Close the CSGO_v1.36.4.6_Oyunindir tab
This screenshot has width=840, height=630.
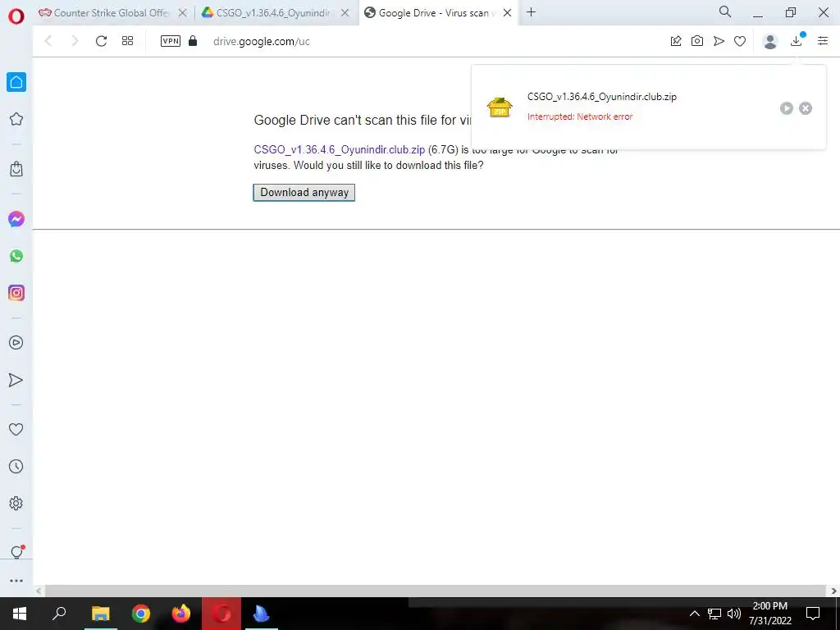tap(345, 13)
